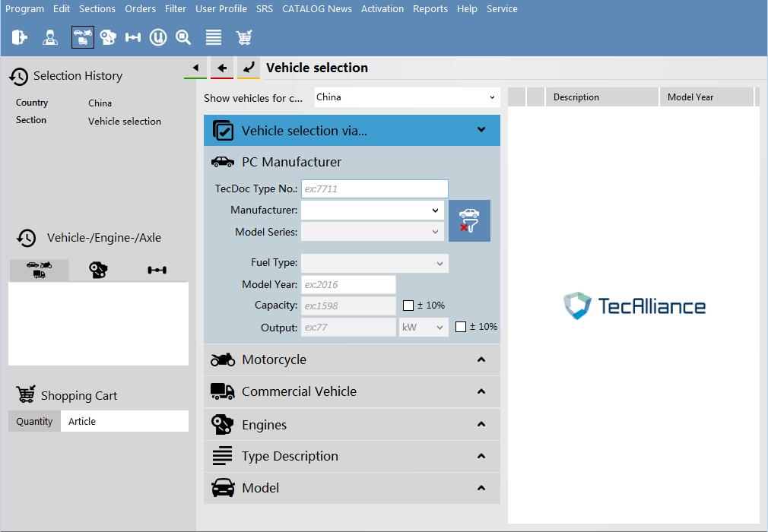Click the Output input field

point(348,328)
